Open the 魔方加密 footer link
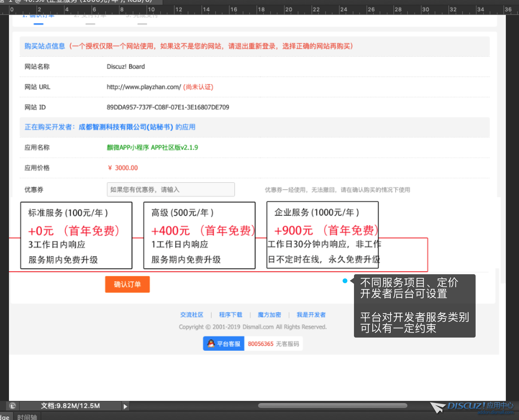This screenshot has height=420, width=519. pyautogui.click(x=269, y=315)
